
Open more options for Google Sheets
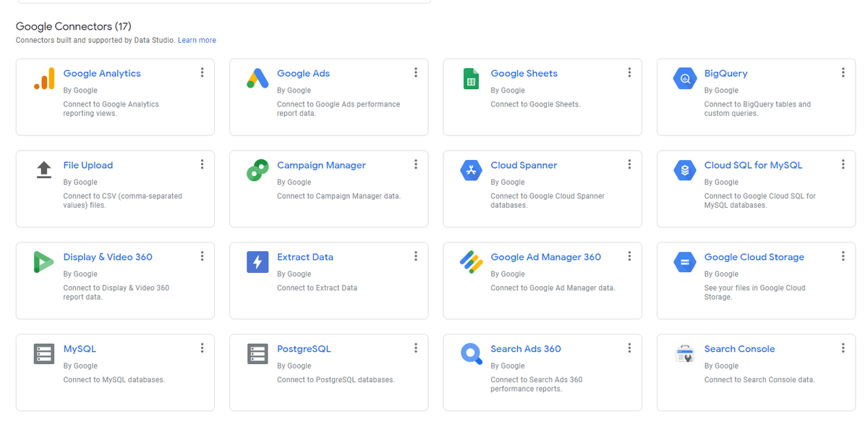[x=629, y=72]
